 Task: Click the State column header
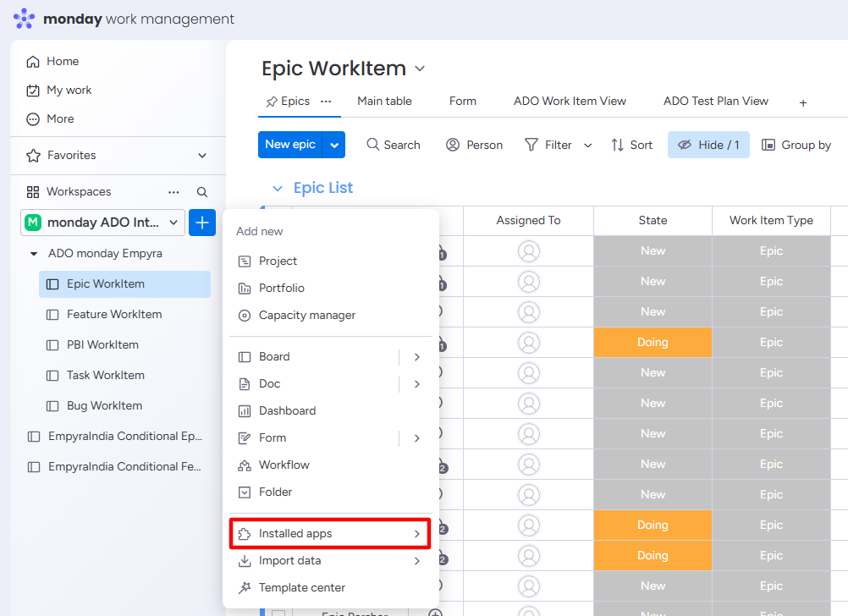[653, 221]
